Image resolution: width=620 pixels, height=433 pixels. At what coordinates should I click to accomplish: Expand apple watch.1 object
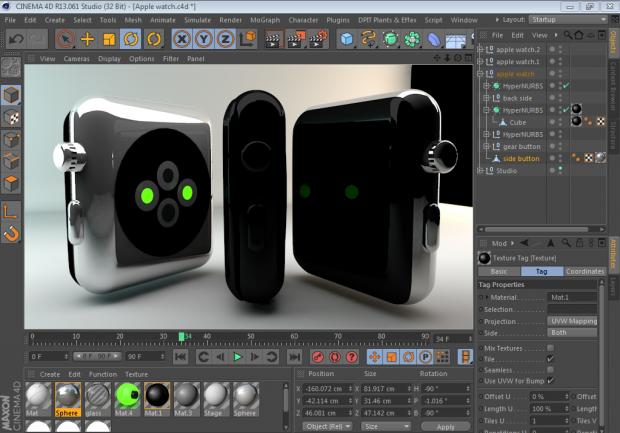[x=480, y=62]
